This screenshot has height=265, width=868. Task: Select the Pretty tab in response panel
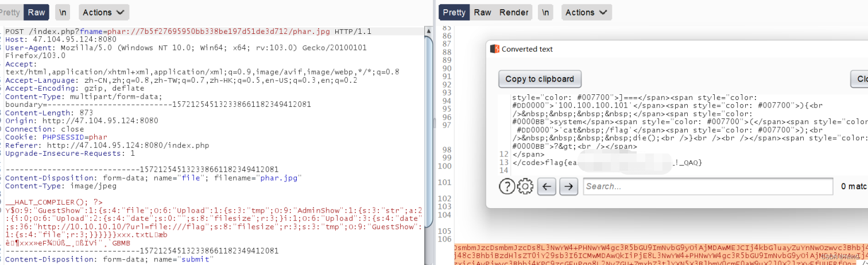pos(454,12)
